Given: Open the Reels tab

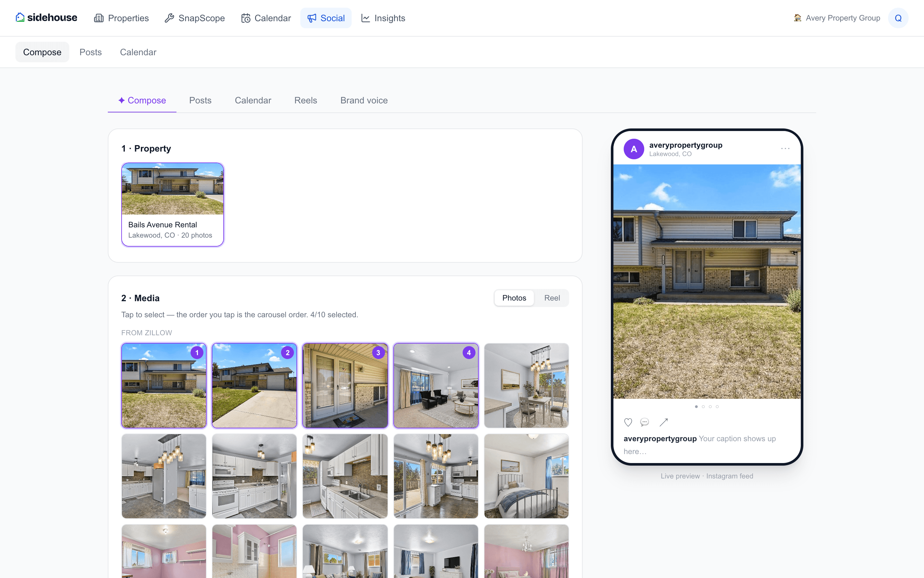Looking at the screenshot, I should tap(306, 100).
